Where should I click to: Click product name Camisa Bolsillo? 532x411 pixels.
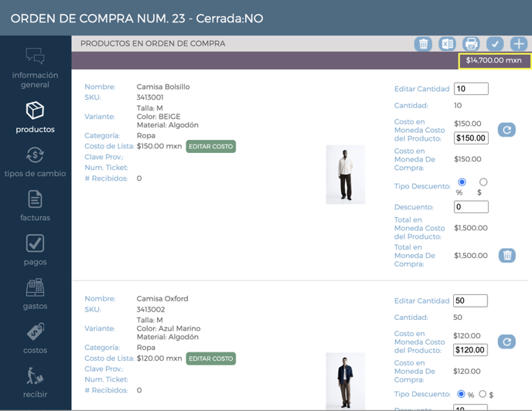(x=163, y=87)
